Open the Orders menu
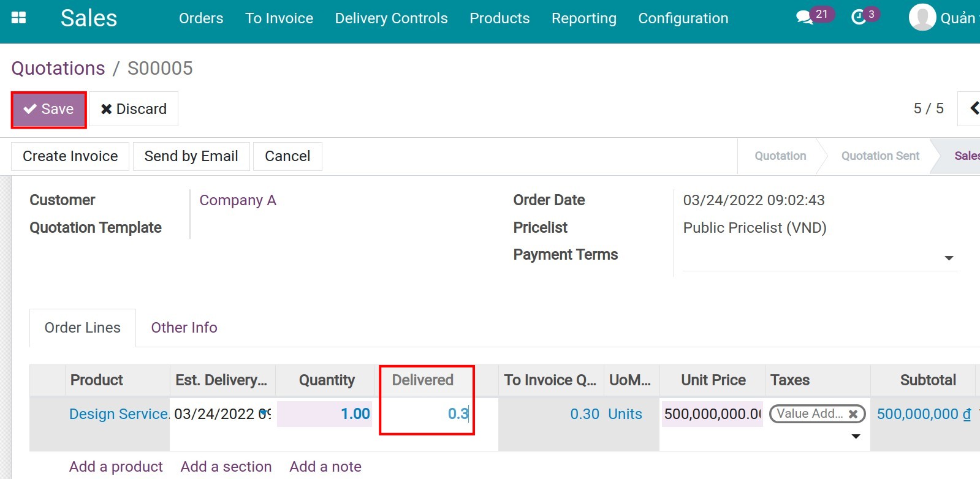The height and width of the screenshot is (479, 980). tap(201, 18)
